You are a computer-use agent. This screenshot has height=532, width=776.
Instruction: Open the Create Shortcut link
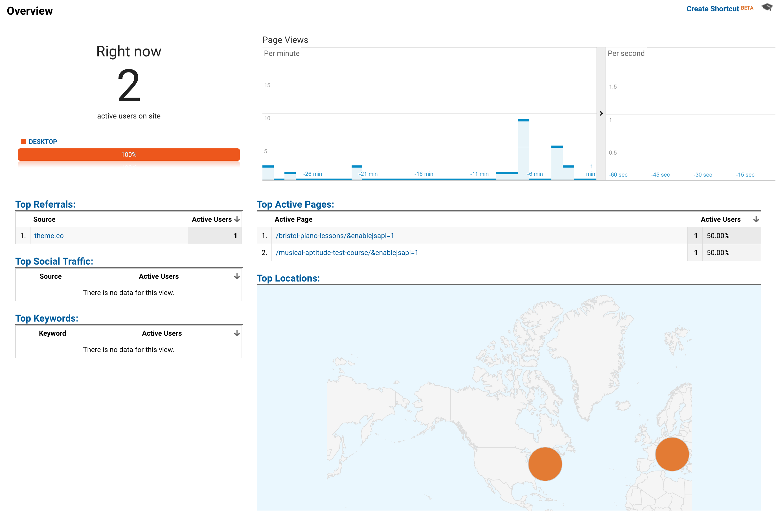pyautogui.click(x=713, y=8)
